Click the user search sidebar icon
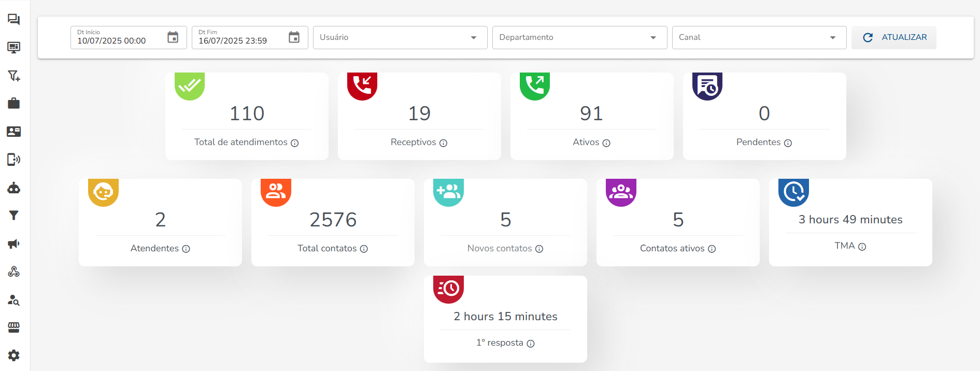 (x=14, y=300)
